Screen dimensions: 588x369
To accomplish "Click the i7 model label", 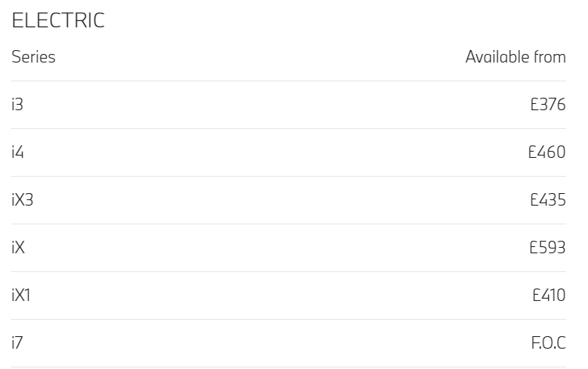I will pos(17,342).
